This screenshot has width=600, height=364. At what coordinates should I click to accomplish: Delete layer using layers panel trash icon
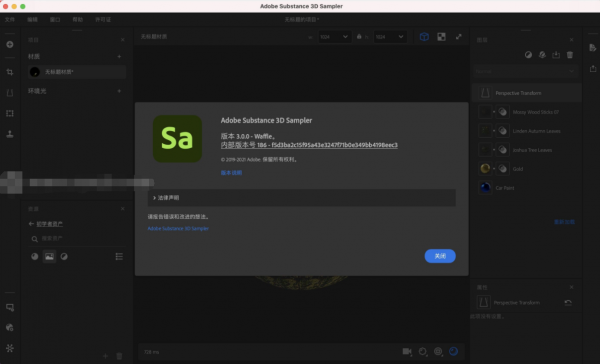570,55
